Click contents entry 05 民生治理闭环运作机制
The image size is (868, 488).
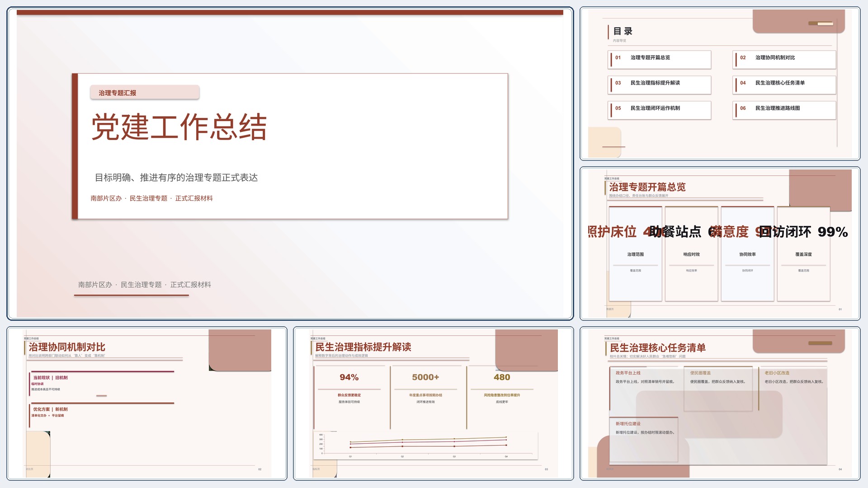[x=659, y=110]
